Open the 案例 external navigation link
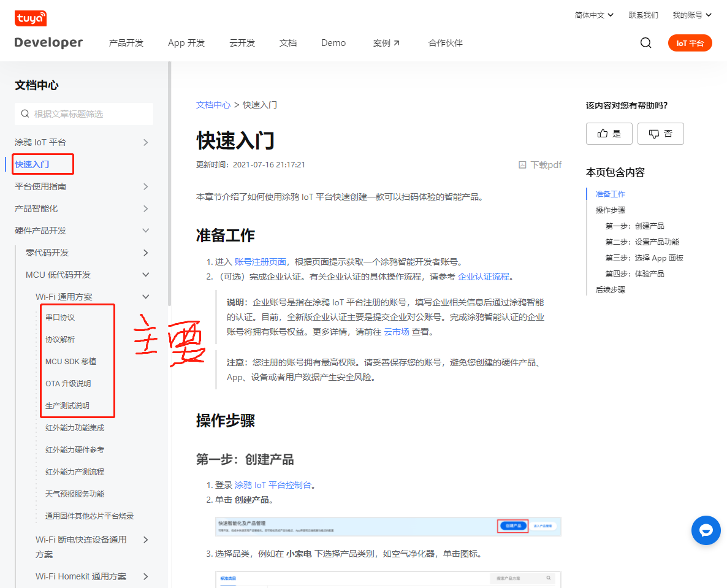 (386, 43)
